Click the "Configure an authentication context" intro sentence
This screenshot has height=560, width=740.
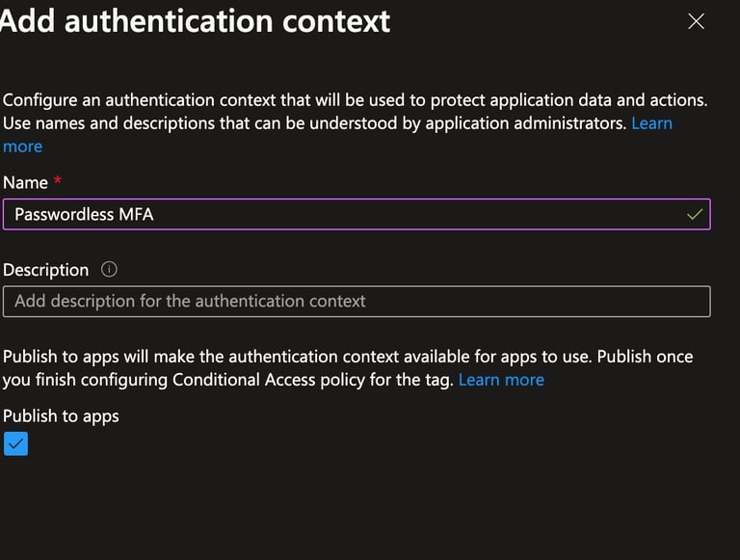pyautogui.click(x=355, y=100)
